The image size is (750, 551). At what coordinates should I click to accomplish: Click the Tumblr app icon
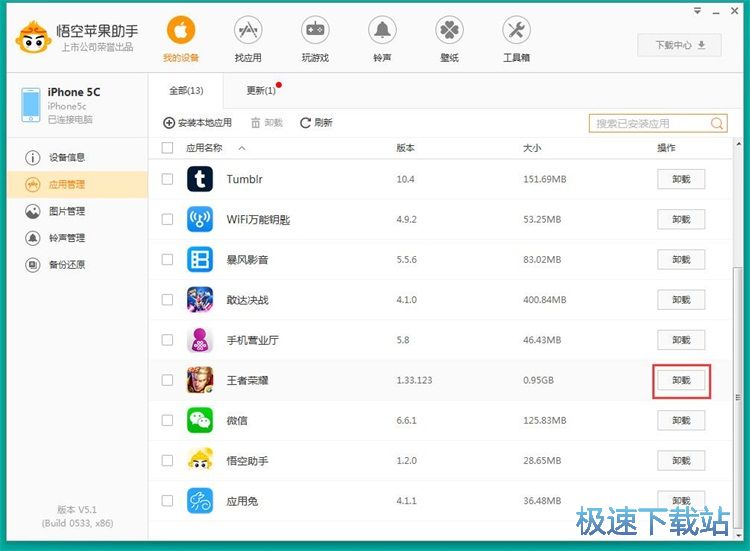[200, 179]
